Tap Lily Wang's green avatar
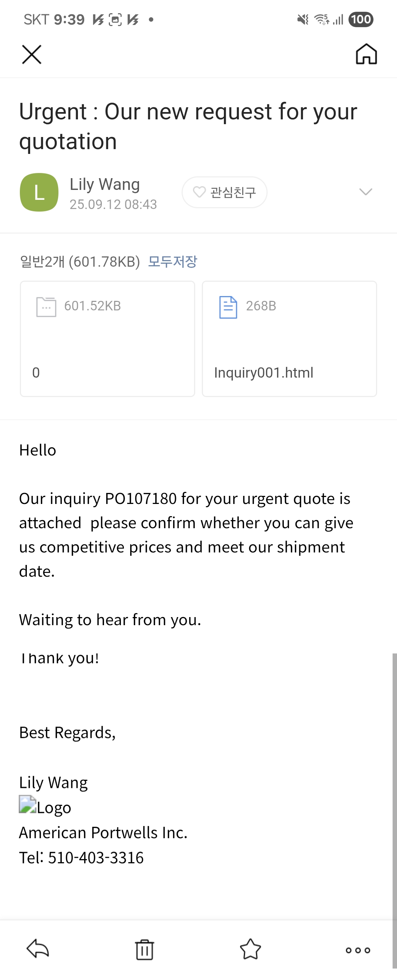The width and height of the screenshot is (397, 980). coord(39,192)
